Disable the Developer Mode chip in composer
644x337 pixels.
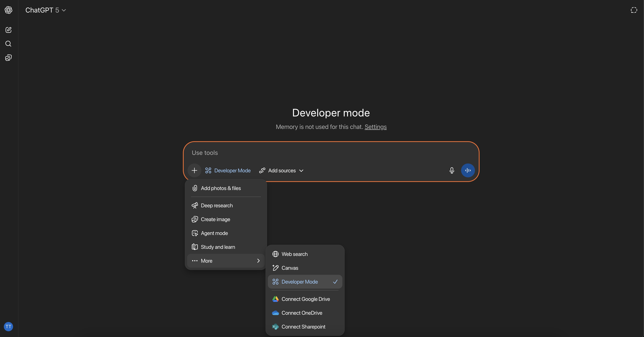pyautogui.click(x=228, y=170)
